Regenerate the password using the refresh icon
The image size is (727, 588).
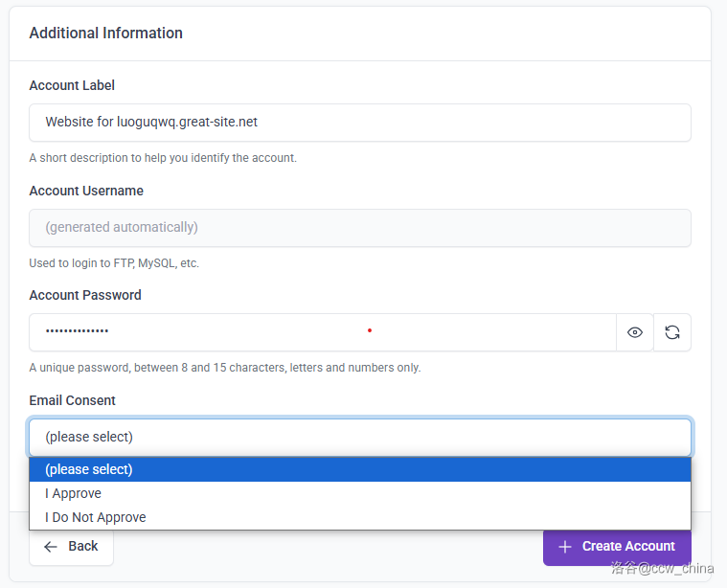(x=672, y=332)
